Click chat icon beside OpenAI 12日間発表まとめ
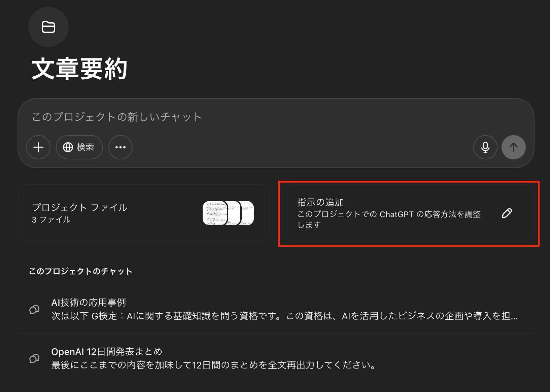The height and width of the screenshot is (392, 550). tap(34, 358)
